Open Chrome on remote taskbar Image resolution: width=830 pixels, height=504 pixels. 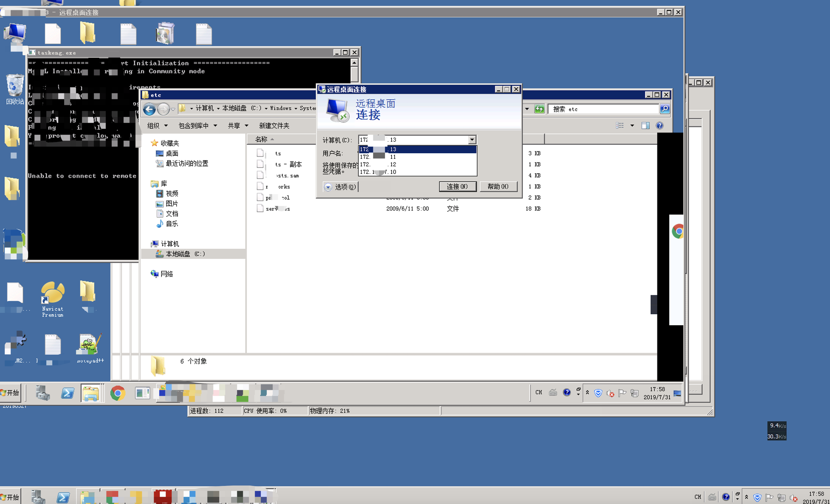[117, 393]
